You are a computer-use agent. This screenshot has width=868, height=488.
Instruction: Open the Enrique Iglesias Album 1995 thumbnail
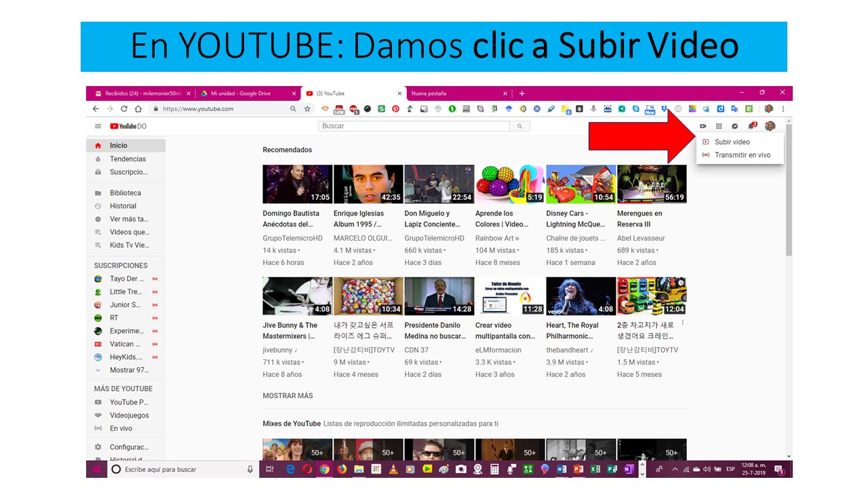coord(368,184)
